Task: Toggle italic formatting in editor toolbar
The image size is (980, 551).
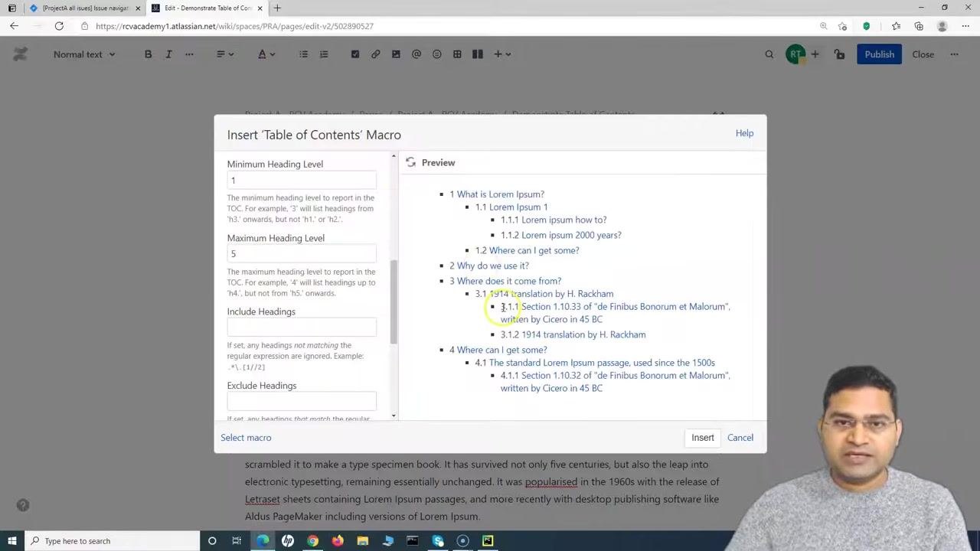Action: pos(168,54)
